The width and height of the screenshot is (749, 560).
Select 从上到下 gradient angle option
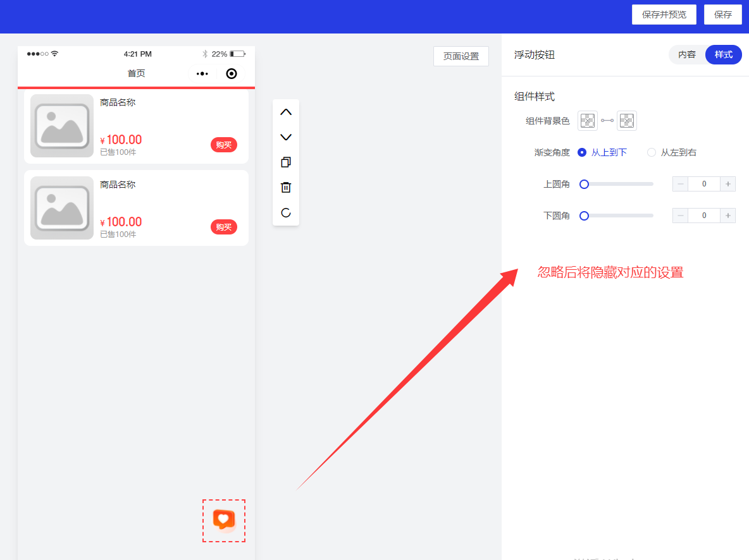(x=602, y=152)
